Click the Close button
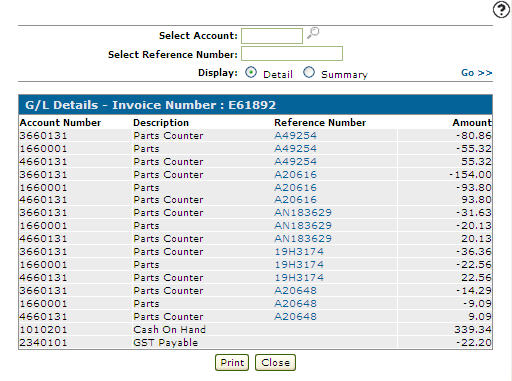512x381 pixels. [x=275, y=362]
